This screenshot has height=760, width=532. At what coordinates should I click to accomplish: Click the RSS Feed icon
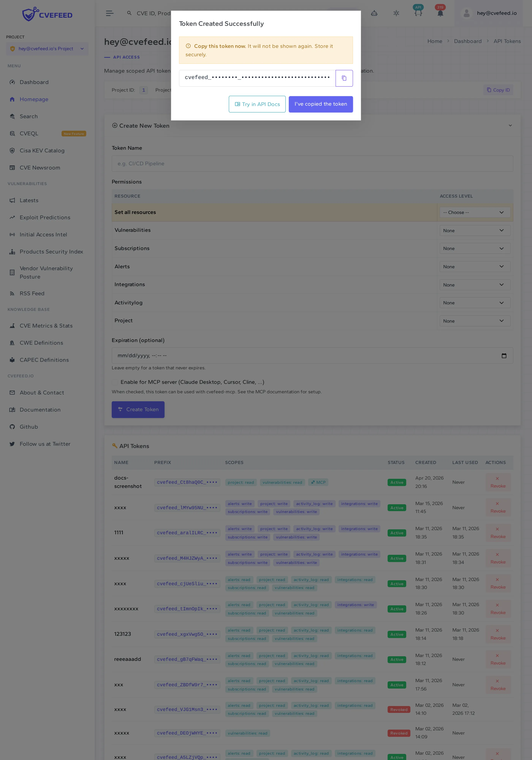12,294
